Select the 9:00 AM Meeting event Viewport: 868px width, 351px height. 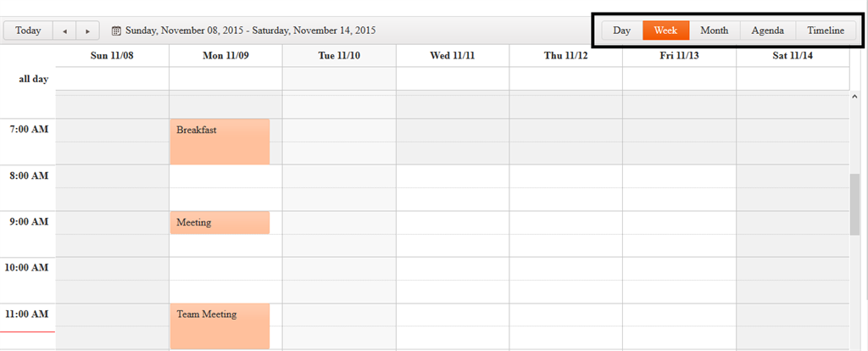(220, 222)
